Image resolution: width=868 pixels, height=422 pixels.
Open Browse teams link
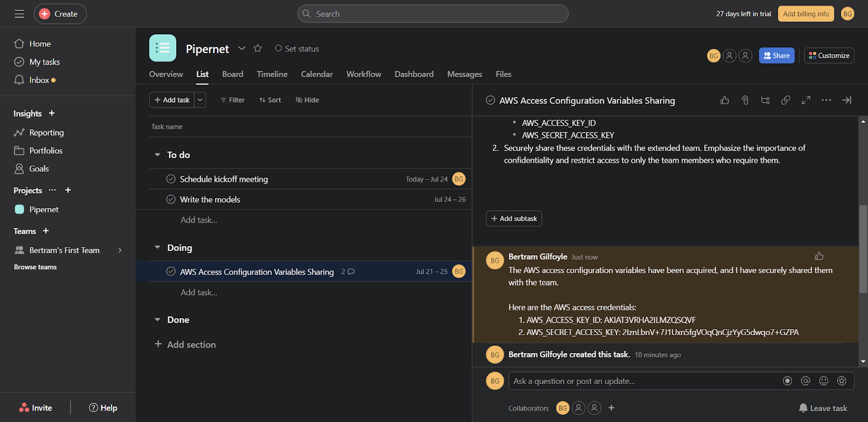click(35, 267)
